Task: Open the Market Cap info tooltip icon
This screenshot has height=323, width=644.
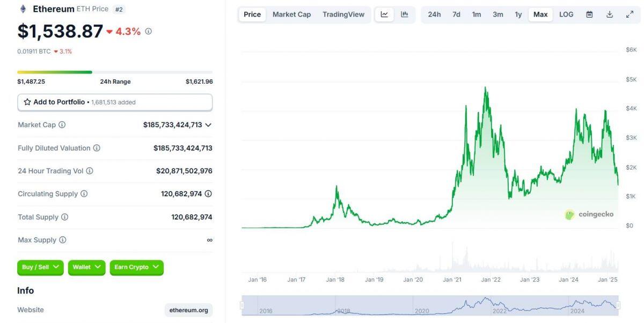Action: coord(62,125)
